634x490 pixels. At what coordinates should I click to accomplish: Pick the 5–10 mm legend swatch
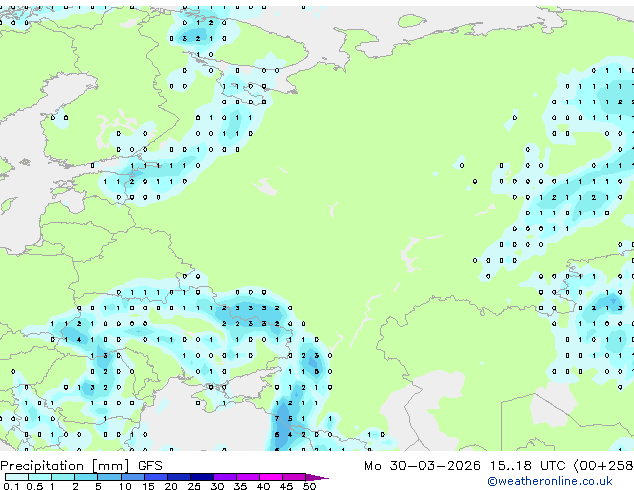click(x=109, y=477)
